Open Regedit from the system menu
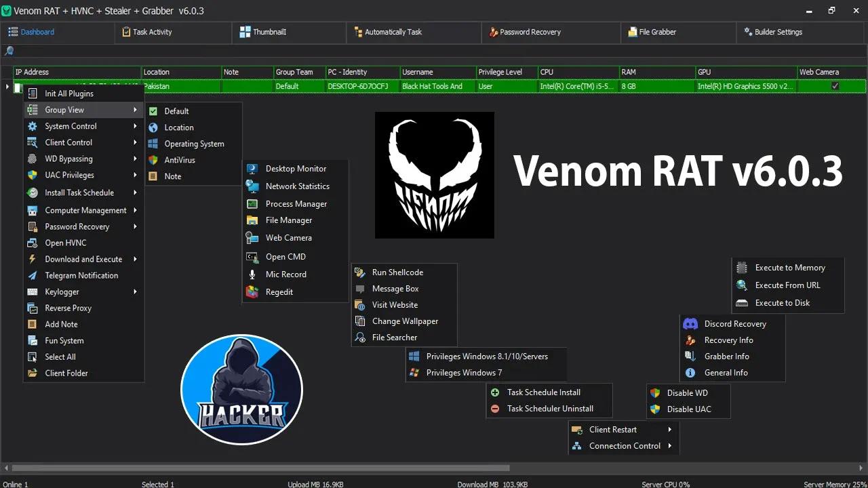The width and height of the screenshot is (868, 488). (x=280, y=291)
